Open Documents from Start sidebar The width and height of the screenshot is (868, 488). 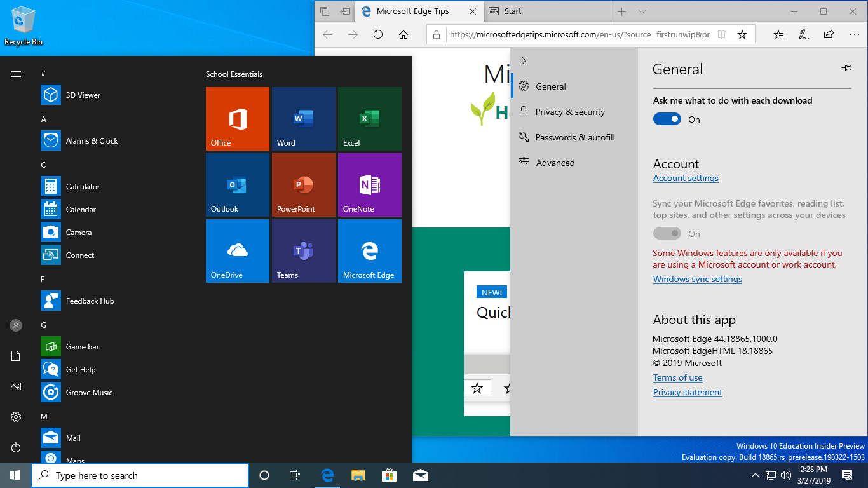[x=16, y=356]
